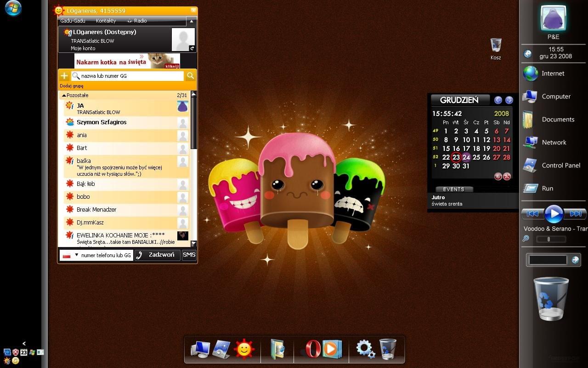Focus the sidebar search input box
Image resolution: width=588 pixels, height=368 pixels.
(548, 260)
